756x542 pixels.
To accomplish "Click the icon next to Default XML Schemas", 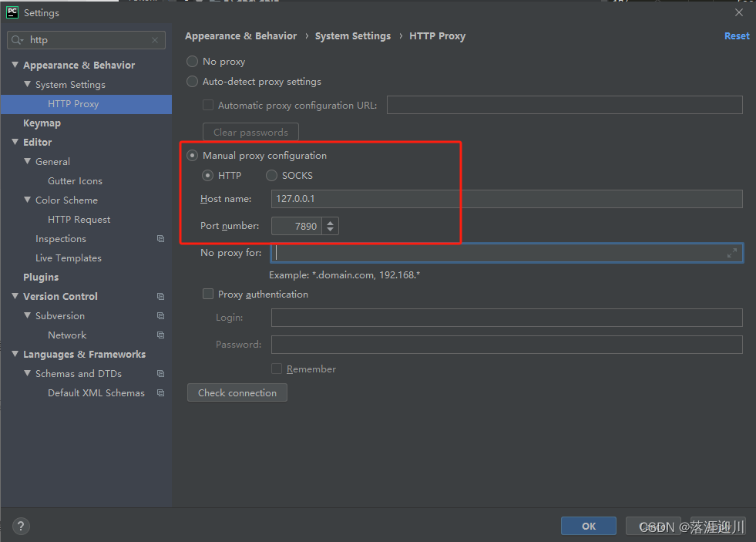I will (160, 392).
